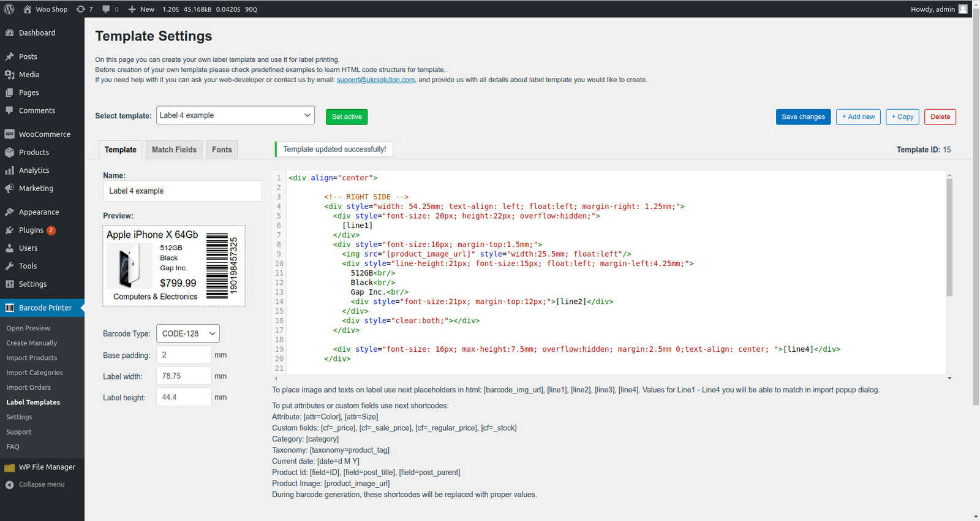This screenshot has height=521, width=980.
Task: Click the Label width input field
Action: coord(184,376)
